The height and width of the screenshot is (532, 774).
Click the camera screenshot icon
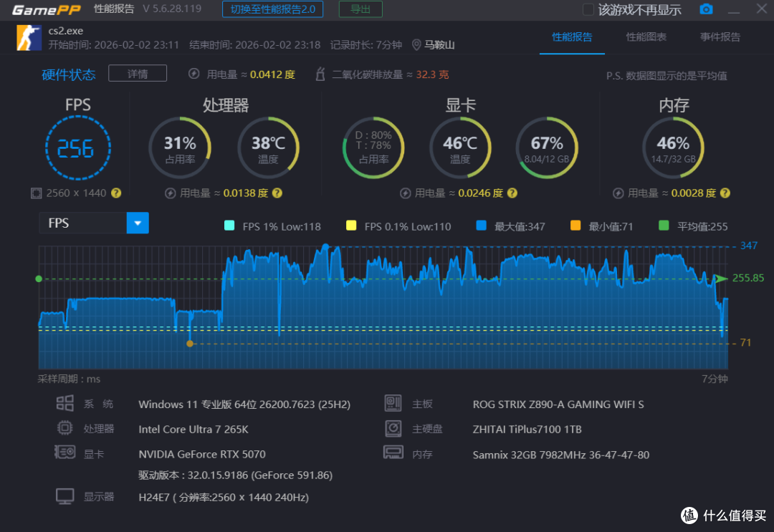tap(706, 9)
